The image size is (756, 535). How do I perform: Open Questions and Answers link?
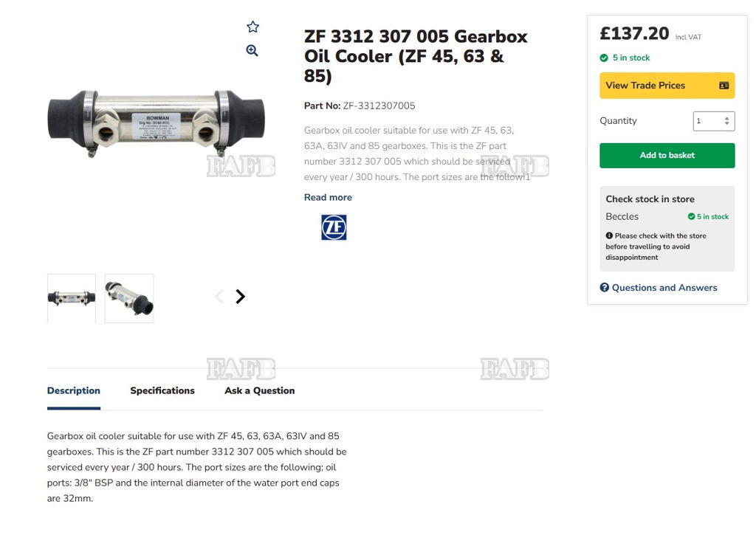(664, 287)
